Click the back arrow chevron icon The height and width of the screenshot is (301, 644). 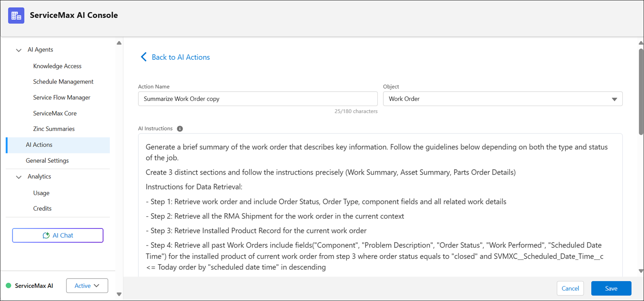pyautogui.click(x=143, y=57)
